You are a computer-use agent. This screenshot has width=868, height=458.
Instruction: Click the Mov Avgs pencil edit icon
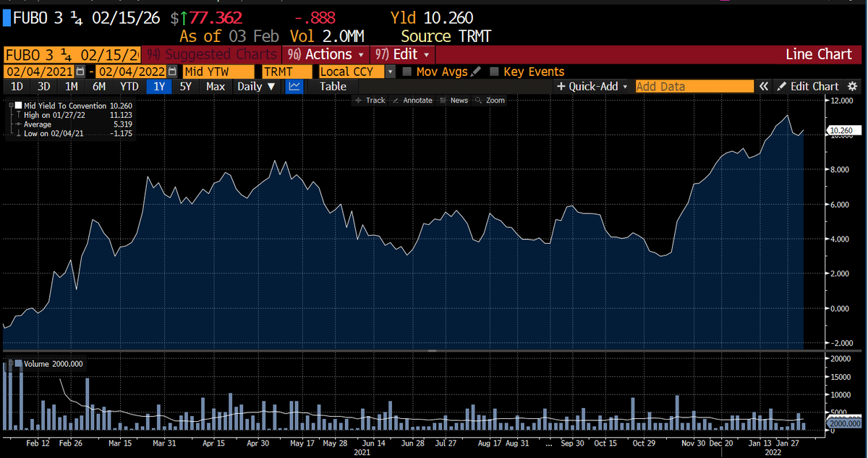tap(475, 72)
